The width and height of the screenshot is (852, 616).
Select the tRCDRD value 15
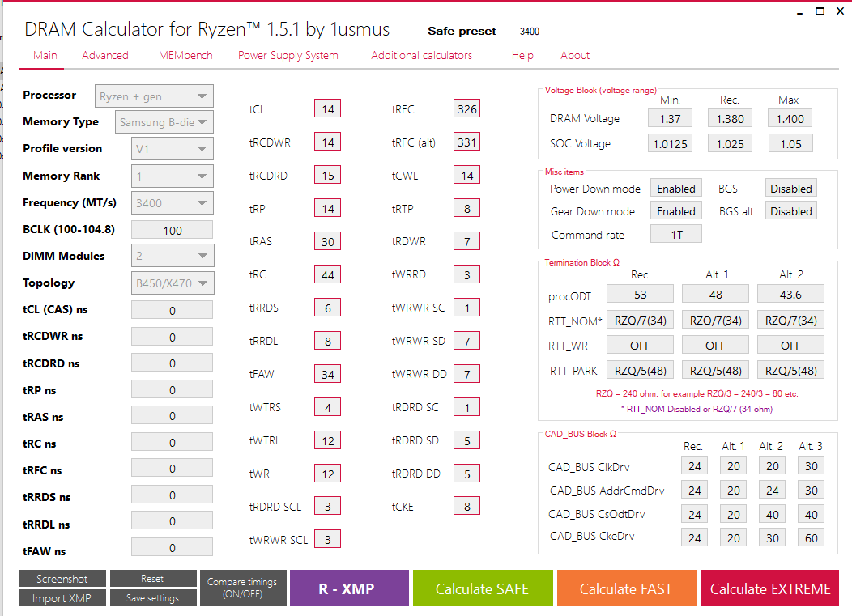(x=328, y=175)
